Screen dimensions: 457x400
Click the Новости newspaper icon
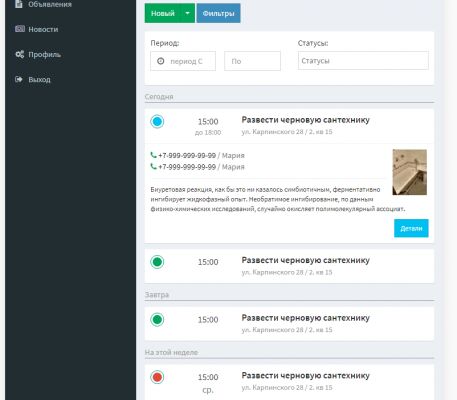[20, 29]
